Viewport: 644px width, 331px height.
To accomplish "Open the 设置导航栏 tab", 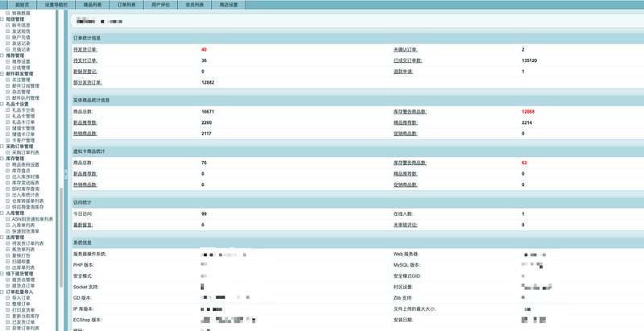I will pyautogui.click(x=56, y=5).
